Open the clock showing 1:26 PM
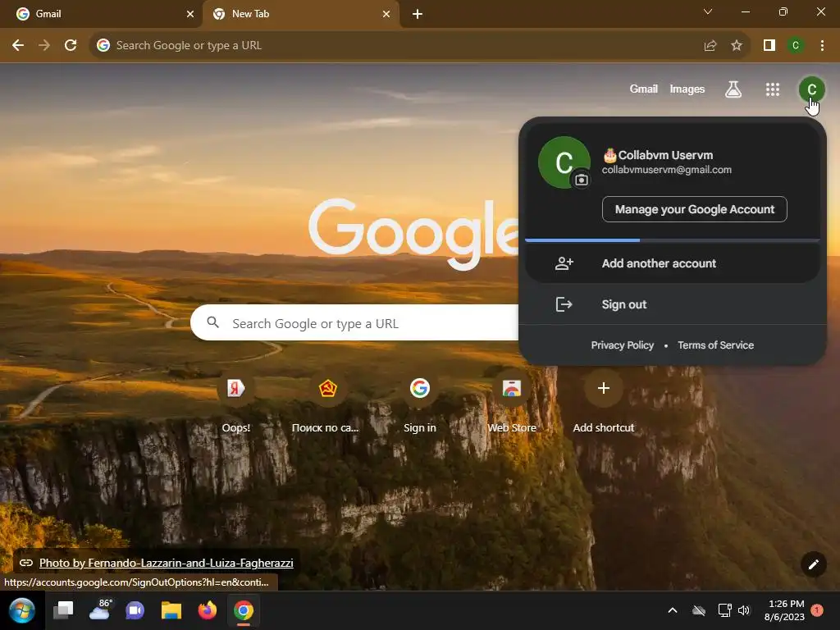Image resolution: width=840 pixels, height=630 pixels. [x=785, y=610]
